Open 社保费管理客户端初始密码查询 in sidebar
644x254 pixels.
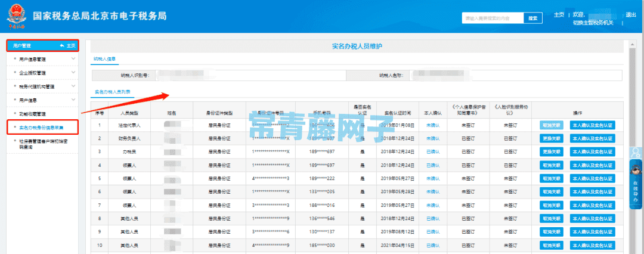pyautogui.click(x=44, y=144)
